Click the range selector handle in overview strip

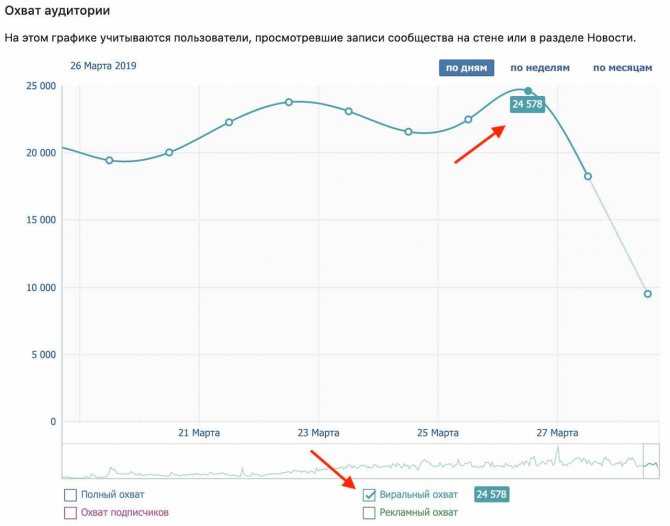[651, 461]
